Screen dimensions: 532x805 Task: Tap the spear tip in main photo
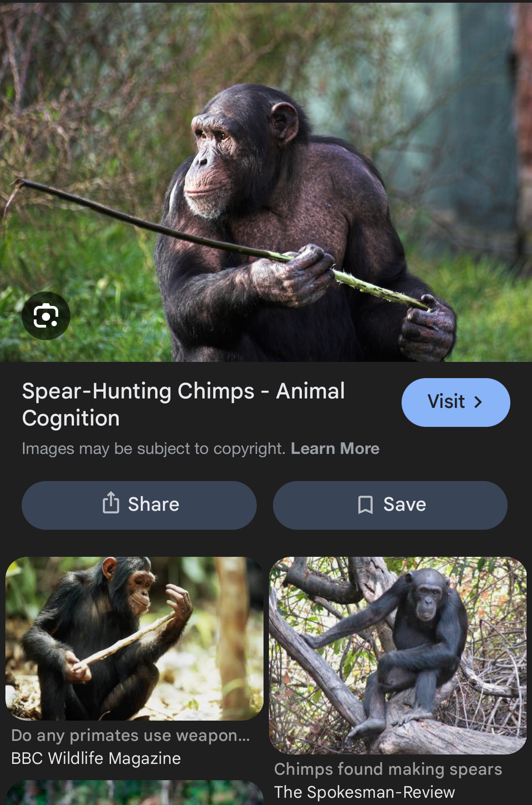point(20,182)
